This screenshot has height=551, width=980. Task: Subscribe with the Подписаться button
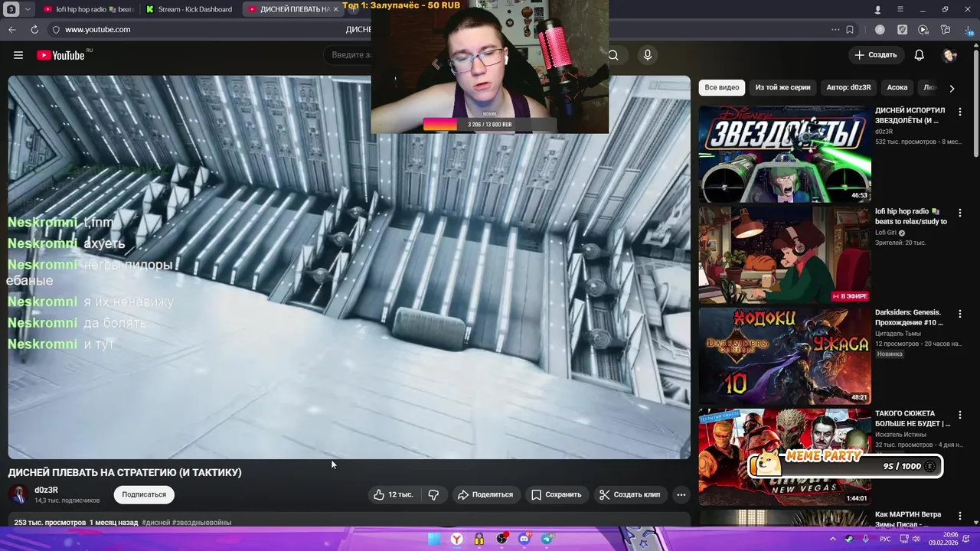click(x=144, y=494)
